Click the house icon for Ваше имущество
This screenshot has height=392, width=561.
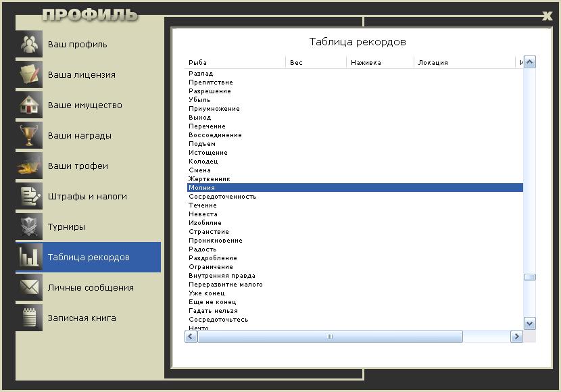click(x=29, y=105)
